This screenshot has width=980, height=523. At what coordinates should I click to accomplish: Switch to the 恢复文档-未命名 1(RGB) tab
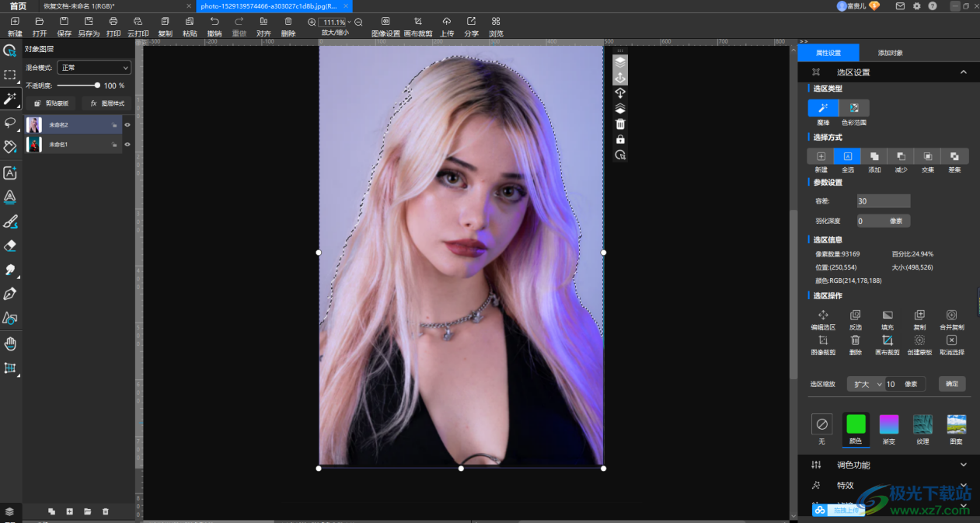(x=115, y=6)
